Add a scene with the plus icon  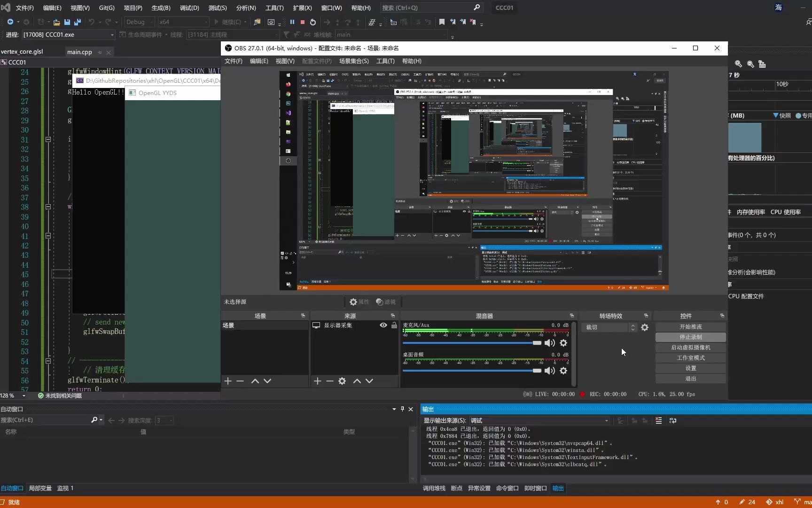pyautogui.click(x=228, y=381)
